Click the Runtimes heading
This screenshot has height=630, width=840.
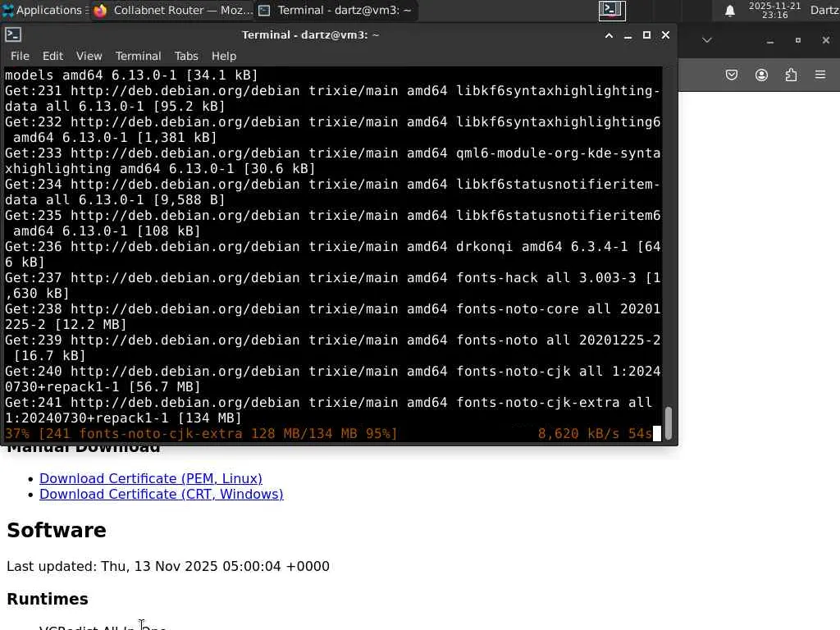coord(47,599)
